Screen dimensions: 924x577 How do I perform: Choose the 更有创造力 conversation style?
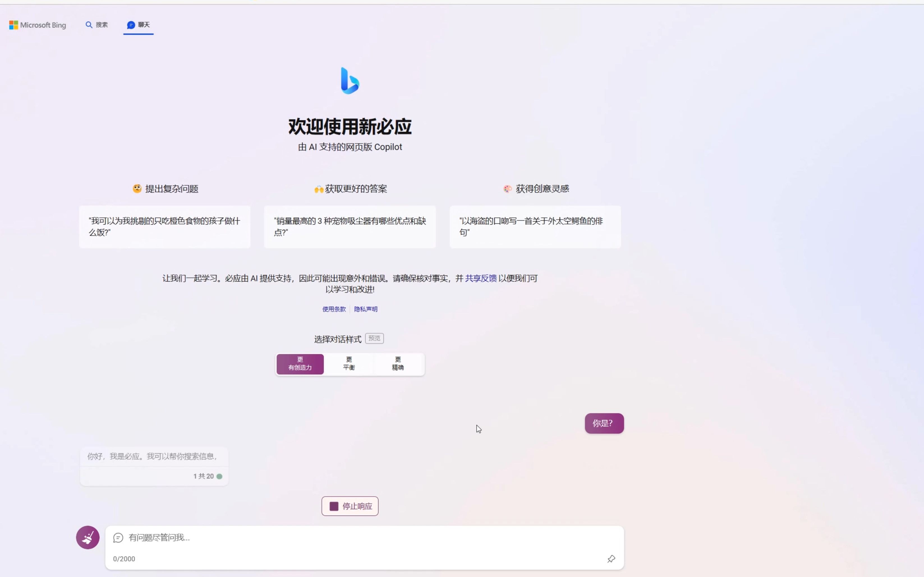point(300,364)
